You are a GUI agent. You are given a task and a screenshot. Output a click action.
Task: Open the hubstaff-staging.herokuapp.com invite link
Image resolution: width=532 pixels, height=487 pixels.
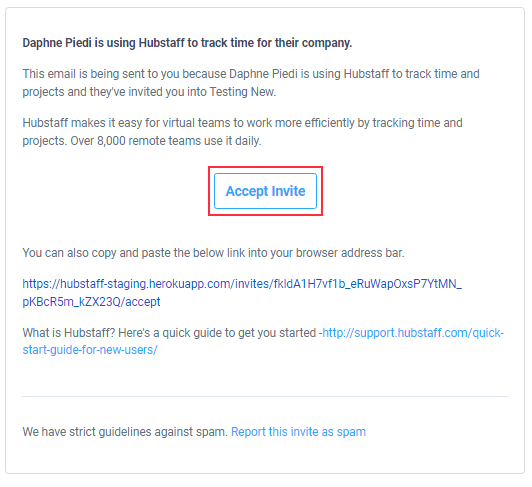tap(242, 293)
